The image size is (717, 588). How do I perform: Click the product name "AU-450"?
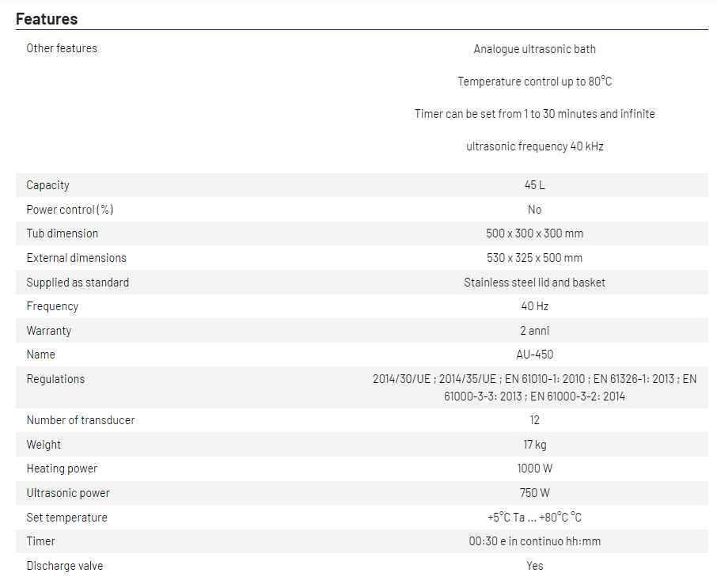pyautogui.click(x=535, y=355)
